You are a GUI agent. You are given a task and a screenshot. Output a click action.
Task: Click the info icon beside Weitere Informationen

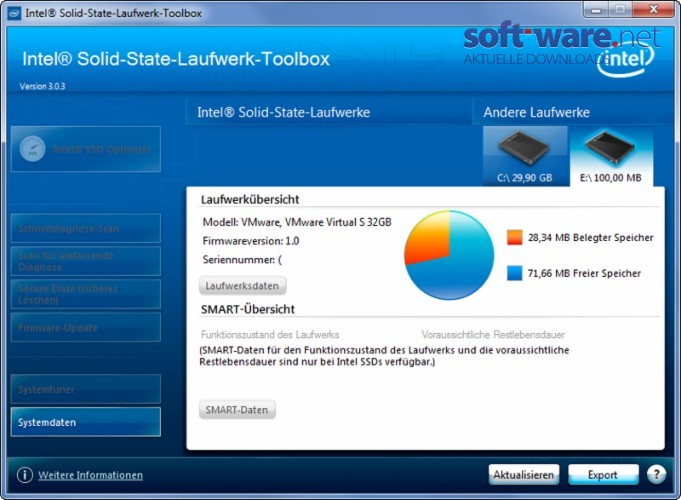(25, 475)
